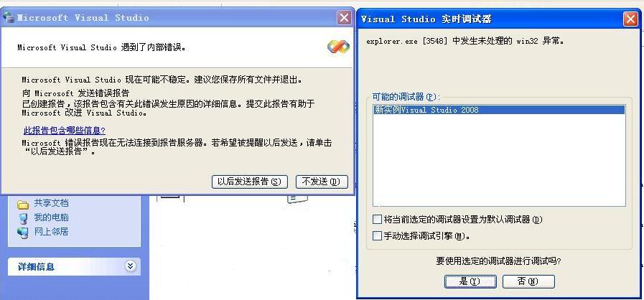The height and width of the screenshot is (300, 644).
Task: Enable 将当前选定的调试器设置为默认调试器 checkbox
Action: point(377,220)
